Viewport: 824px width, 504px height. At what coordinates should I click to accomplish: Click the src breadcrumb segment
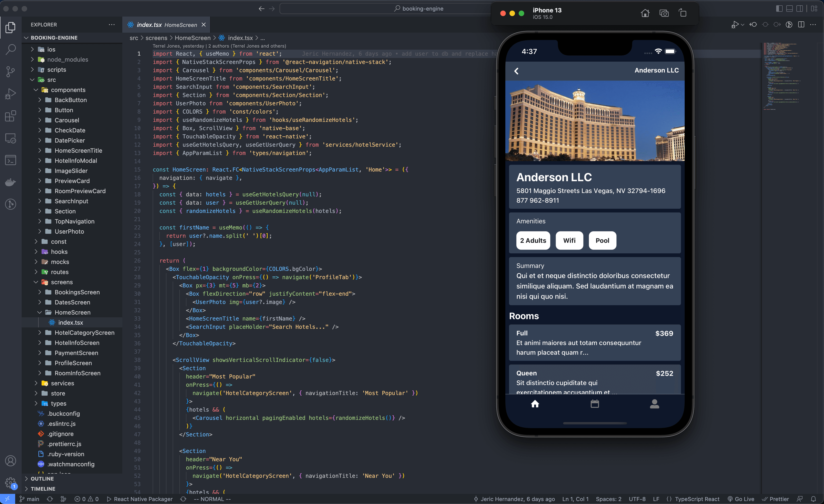(x=134, y=38)
